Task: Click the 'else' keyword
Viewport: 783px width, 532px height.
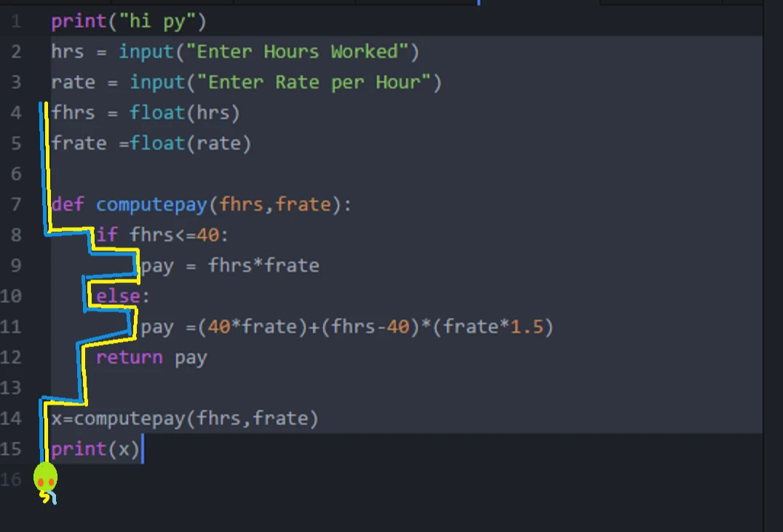Action: point(118,296)
